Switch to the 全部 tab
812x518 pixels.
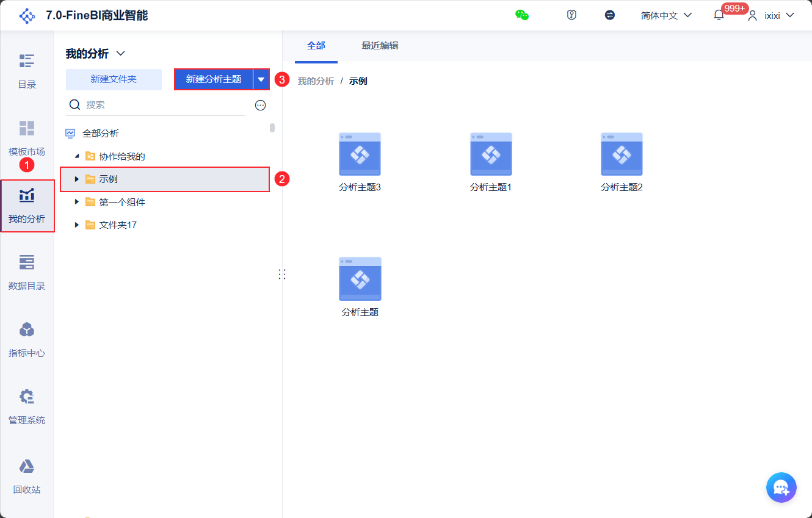tap(316, 46)
